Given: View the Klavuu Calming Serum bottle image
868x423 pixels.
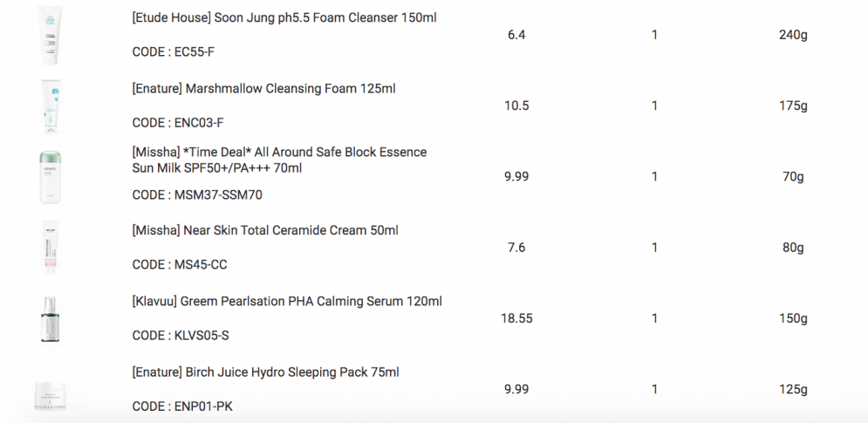Looking at the screenshot, I should (x=51, y=319).
